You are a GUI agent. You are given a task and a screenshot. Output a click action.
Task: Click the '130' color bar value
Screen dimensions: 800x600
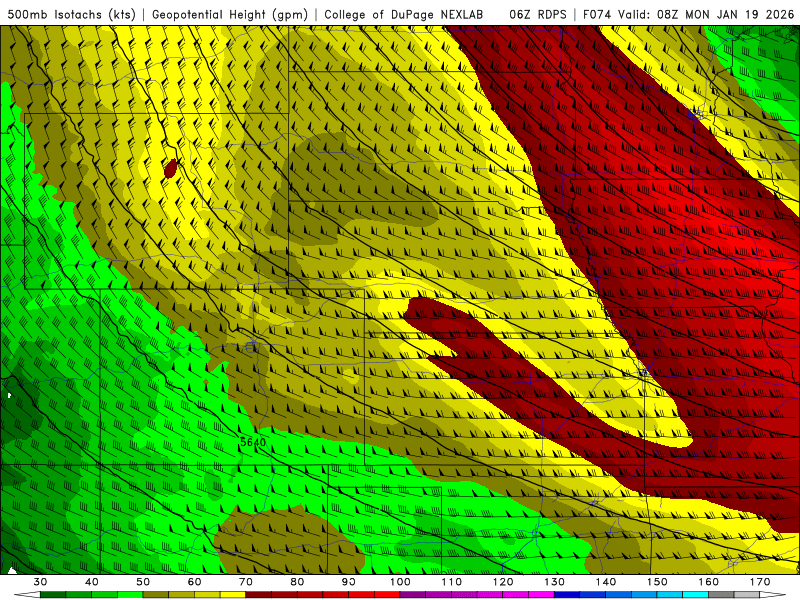(x=555, y=582)
